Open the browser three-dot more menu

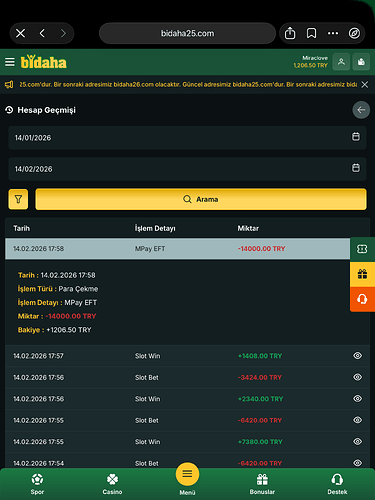[x=333, y=33]
